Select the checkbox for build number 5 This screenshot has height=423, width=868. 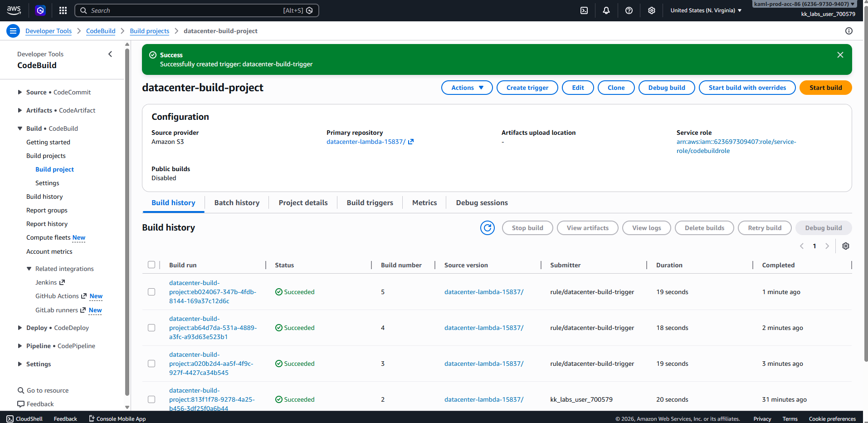click(x=151, y=292)
